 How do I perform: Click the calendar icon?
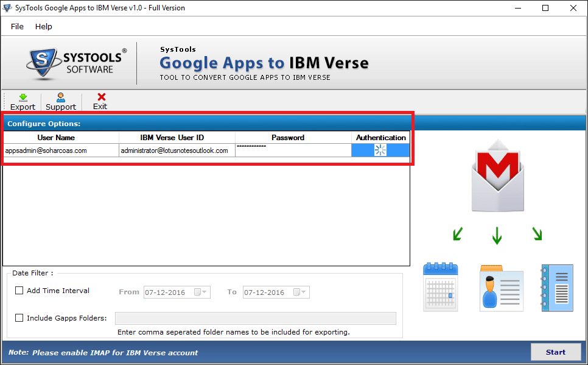(440, 287)
